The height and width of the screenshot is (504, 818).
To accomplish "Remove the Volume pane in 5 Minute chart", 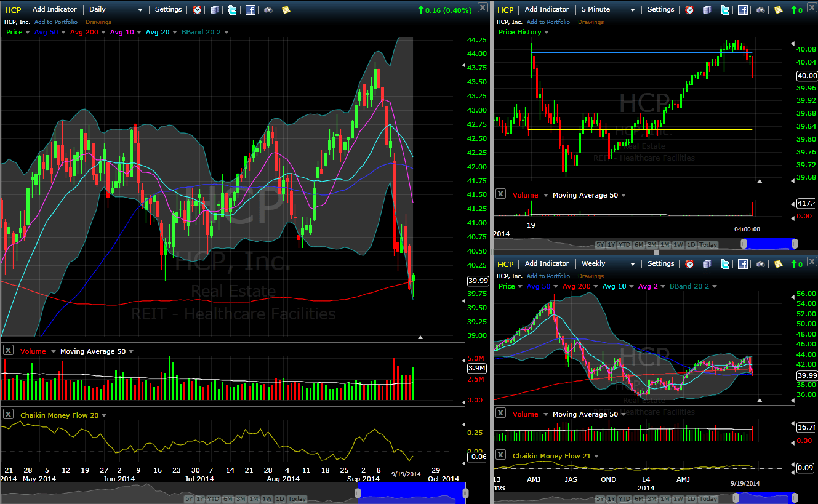I will pyautogui.click(x=500, y=194).
